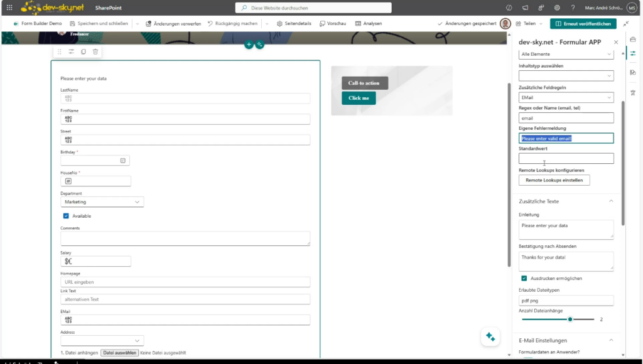Click the Erlaubte Dateitypen field
Screen dimensions: 643x364
pyautogui.click(x=566, y=301)
